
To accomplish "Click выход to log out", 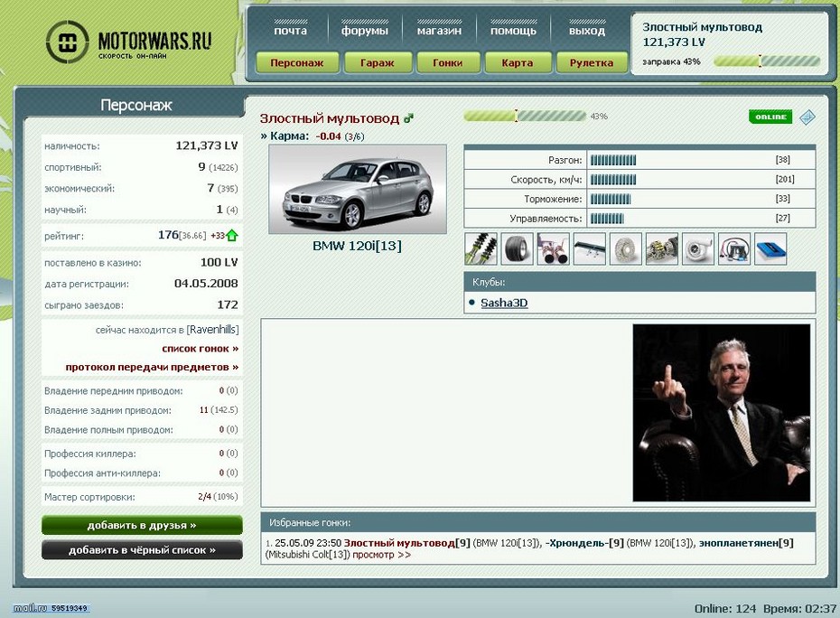I will (x=587, y=31).
